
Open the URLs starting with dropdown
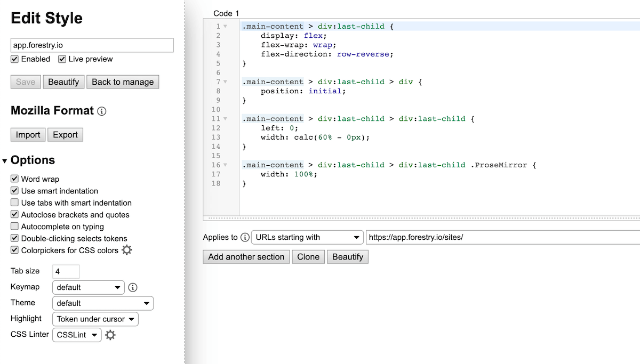click(307, 238)
